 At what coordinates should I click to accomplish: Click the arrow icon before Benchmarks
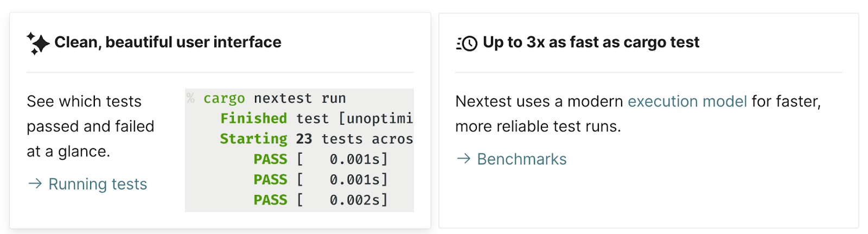(x=463, y=159)
